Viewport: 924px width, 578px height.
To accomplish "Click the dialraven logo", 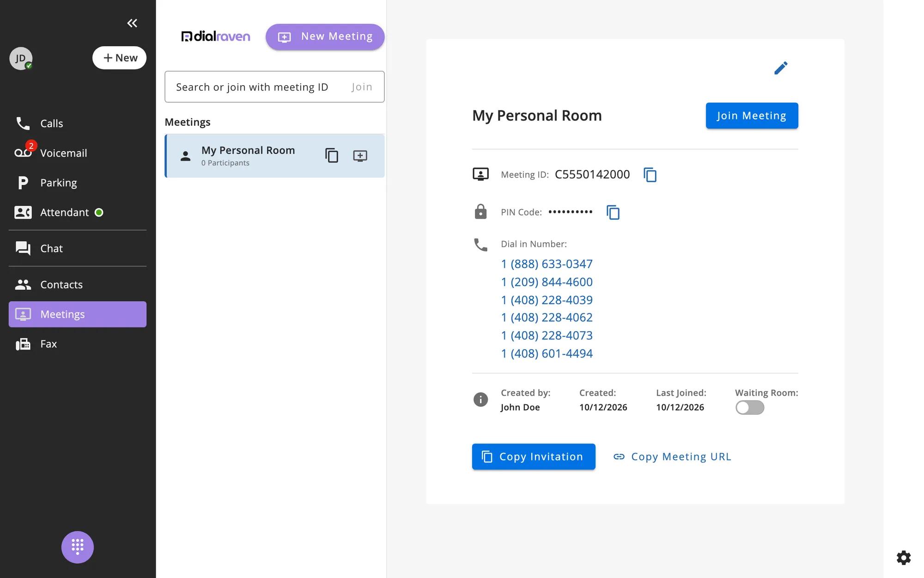I will [x=216, y=36].
